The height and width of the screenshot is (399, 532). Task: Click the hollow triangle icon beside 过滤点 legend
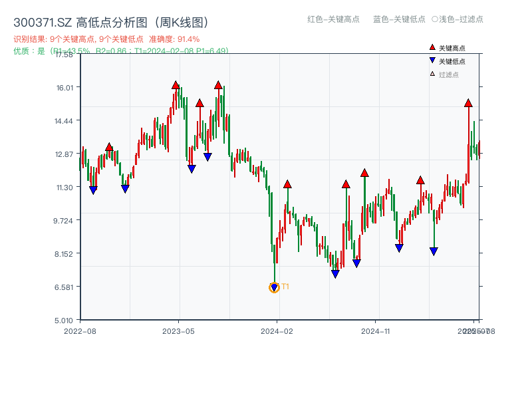(x=432, y=74)
